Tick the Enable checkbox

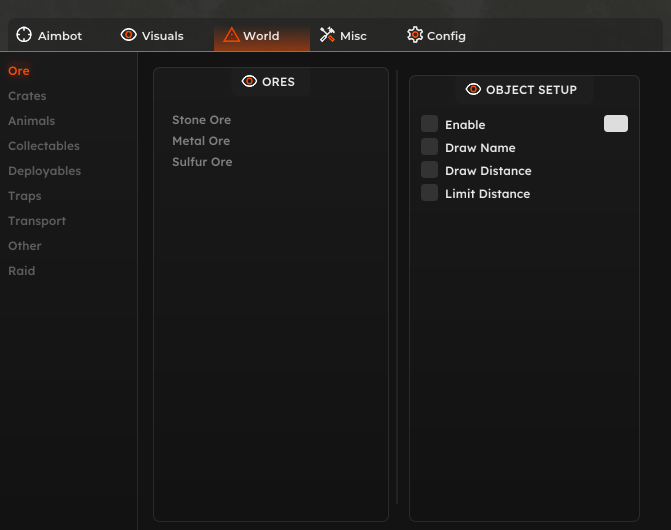coord(429,124)
